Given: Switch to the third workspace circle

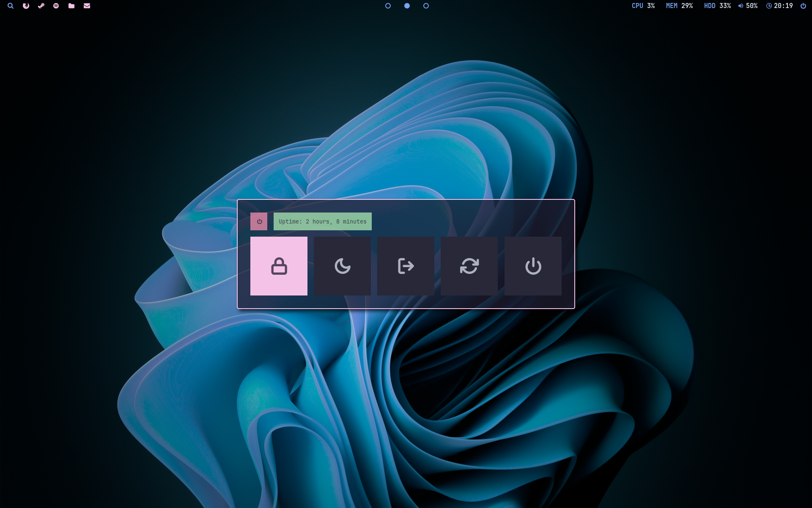Looking at the screenshot, I should (426, 6).
